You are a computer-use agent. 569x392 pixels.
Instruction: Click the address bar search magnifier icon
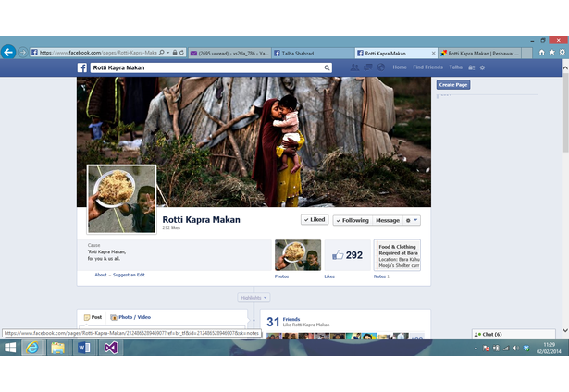tap(162, 53)
